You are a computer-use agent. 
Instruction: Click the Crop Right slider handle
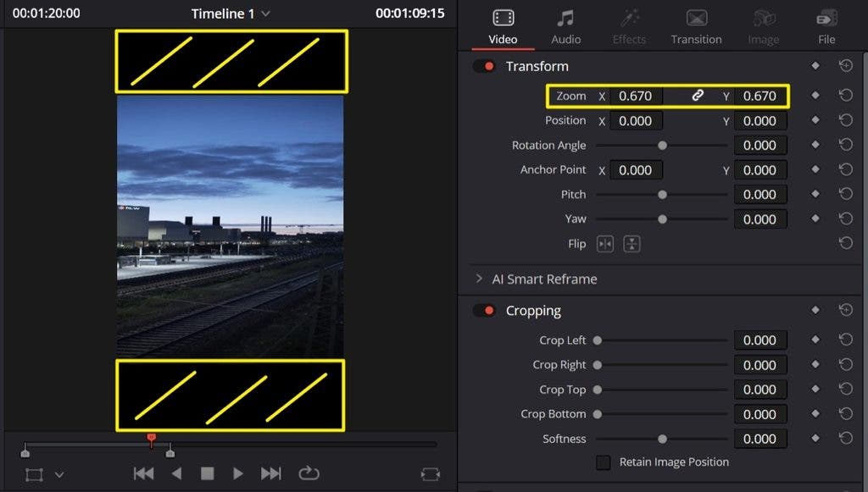pos(598,365)
